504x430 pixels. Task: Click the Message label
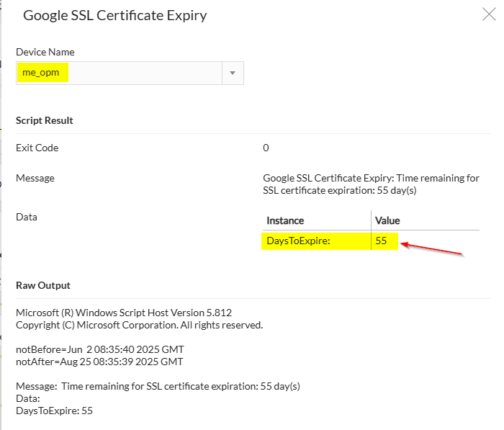click(x=35, y=178)
